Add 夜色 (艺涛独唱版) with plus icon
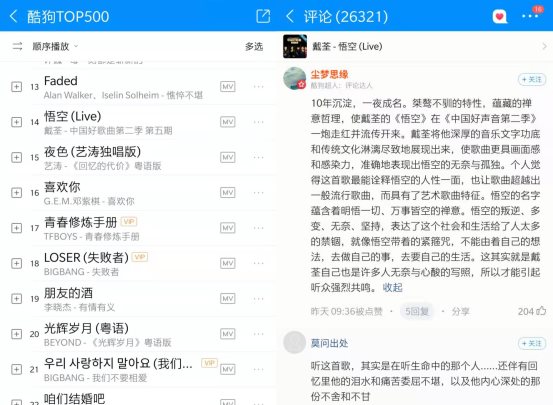The height and width of the screenshot is (405, 553). (17, 157)
